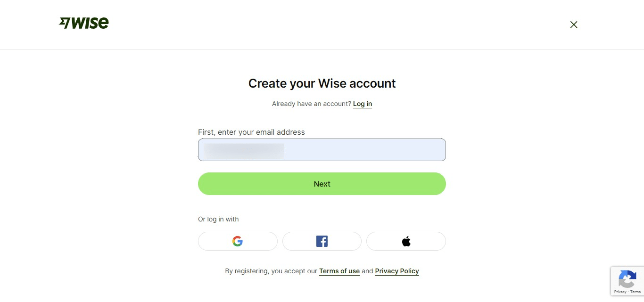
Task: Open the Terms of use link
Action: [x=339, y=271]
